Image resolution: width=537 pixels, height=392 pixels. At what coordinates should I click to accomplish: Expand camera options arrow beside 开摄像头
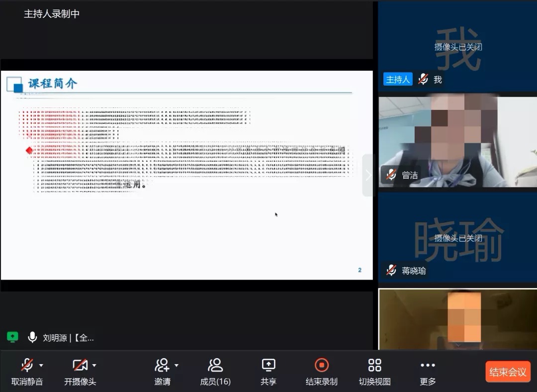click(94, 366)
